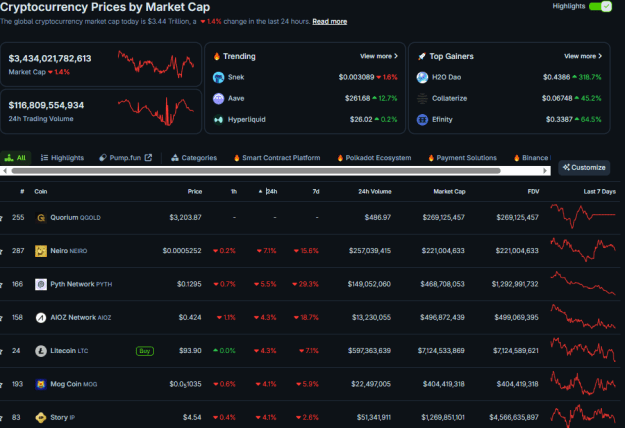Favorite Story with its star
This screenshot has width=625, height=428.
pos(1,418)
